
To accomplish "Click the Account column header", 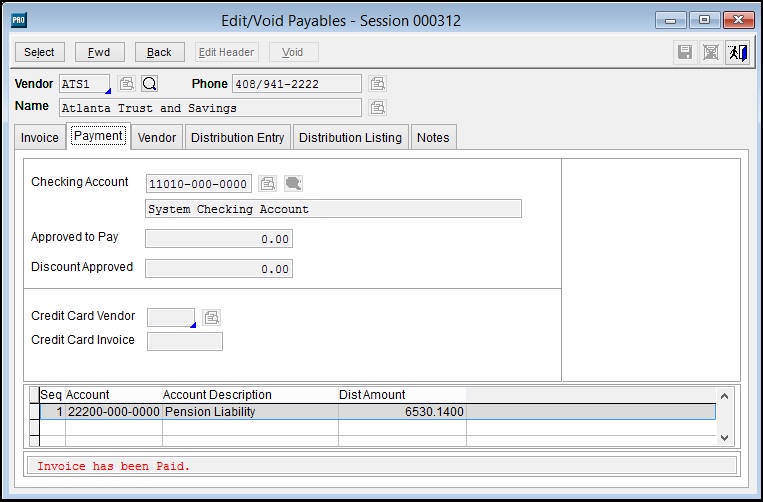I will [114, 394].
